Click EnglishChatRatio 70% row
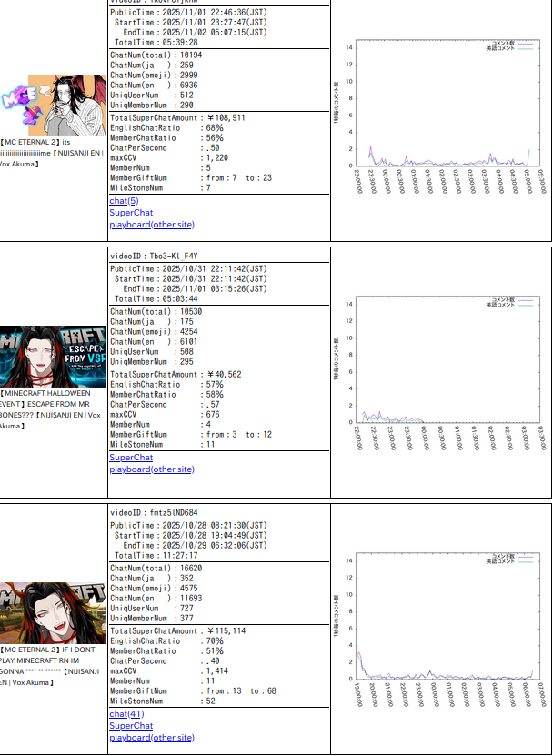Image resolution: width=553 pixels, height=756 pixels. 166,640
